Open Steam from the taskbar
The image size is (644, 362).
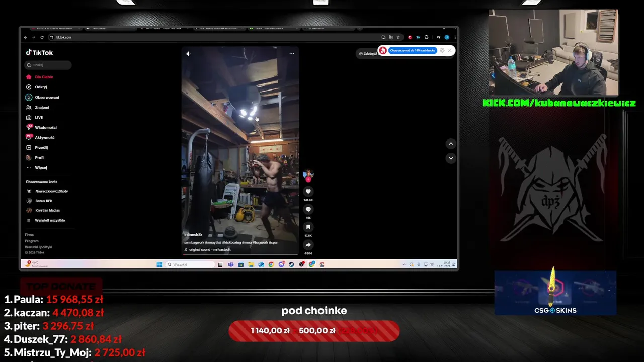pos(291,264)
